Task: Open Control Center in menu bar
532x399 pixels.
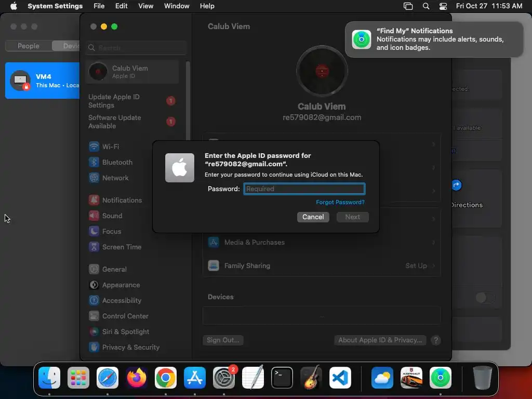Action: tap(443, 6)
